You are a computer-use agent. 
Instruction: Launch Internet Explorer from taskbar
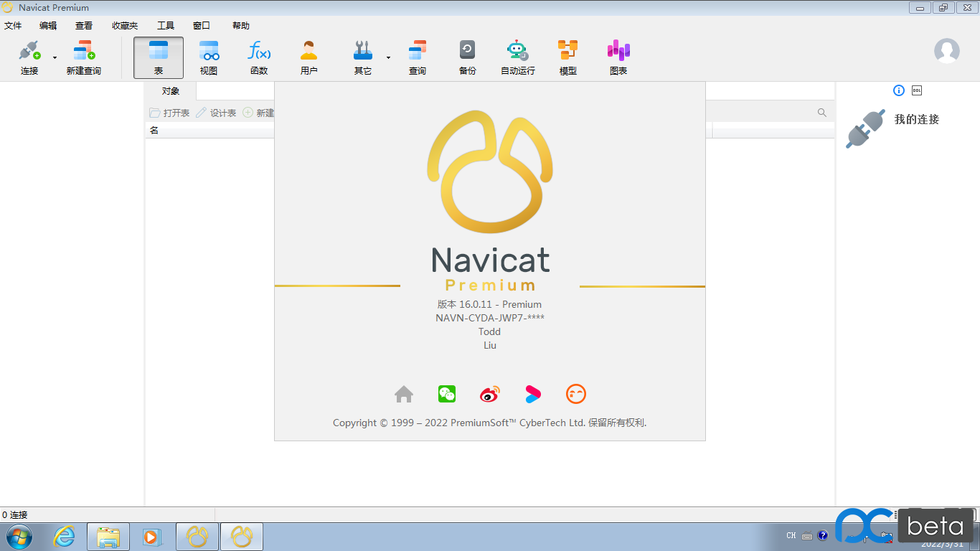click(65, 536)
